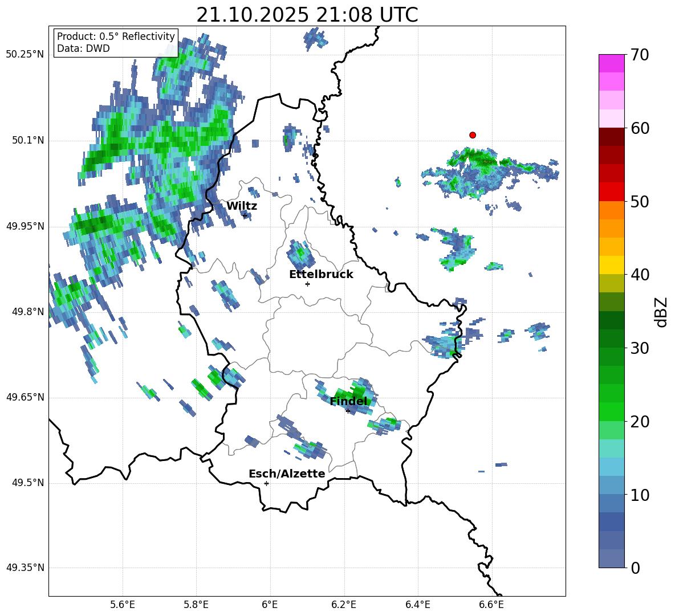675x616 pixels.
Task: Click the 50.1°N latitude label
Action: [28, 140]
